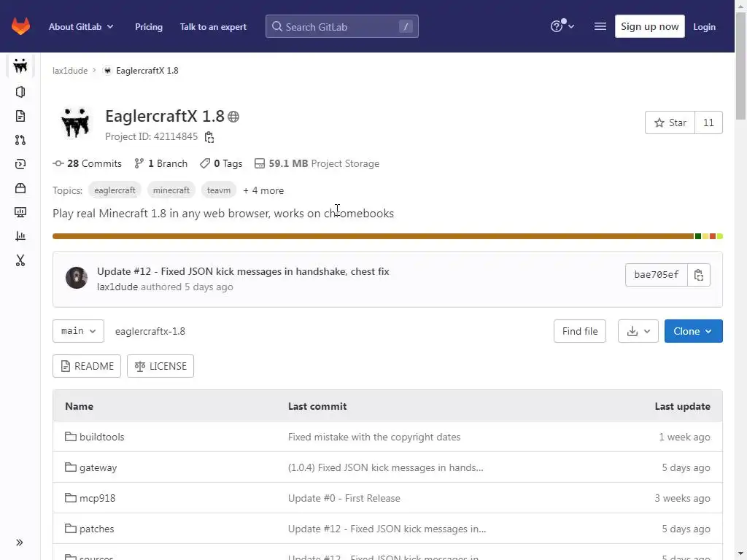Click the lax1dude commit author avatar
Image resolution: width=747 pixels, height=560 pixels.
click(x=76, y=278)
